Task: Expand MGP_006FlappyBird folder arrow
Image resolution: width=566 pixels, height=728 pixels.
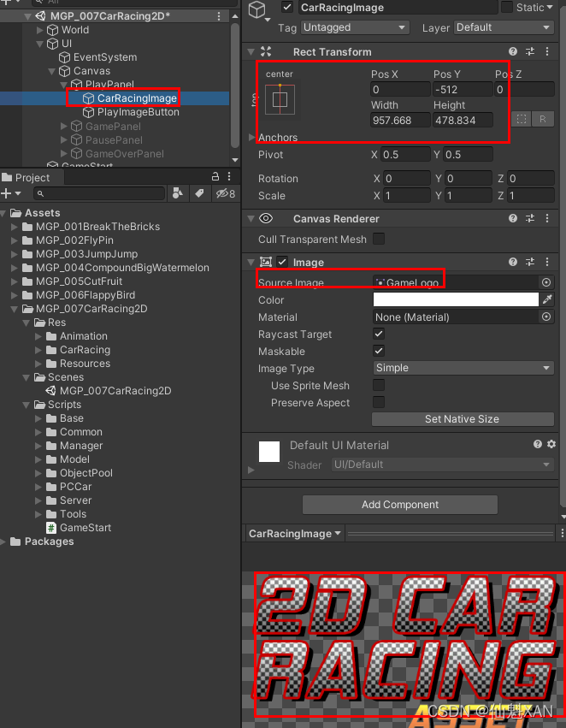Action: (x=15, y=295)
